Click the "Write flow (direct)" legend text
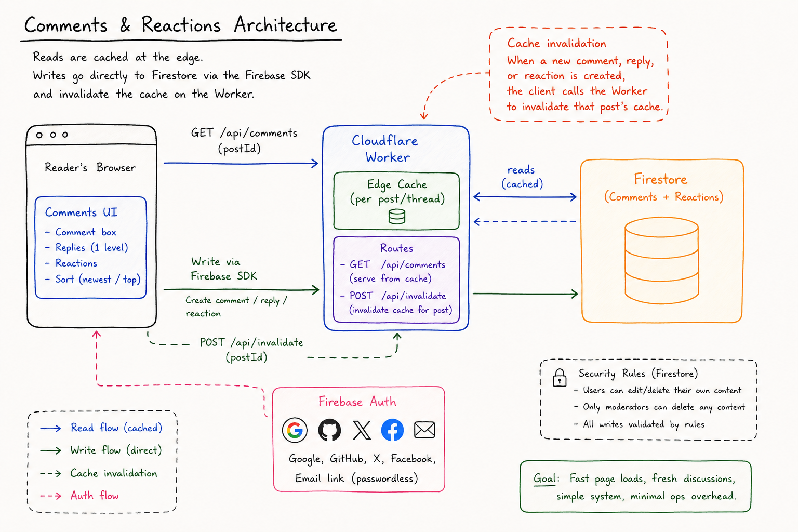Screen dimensions: 798x532 click(116, 450)
